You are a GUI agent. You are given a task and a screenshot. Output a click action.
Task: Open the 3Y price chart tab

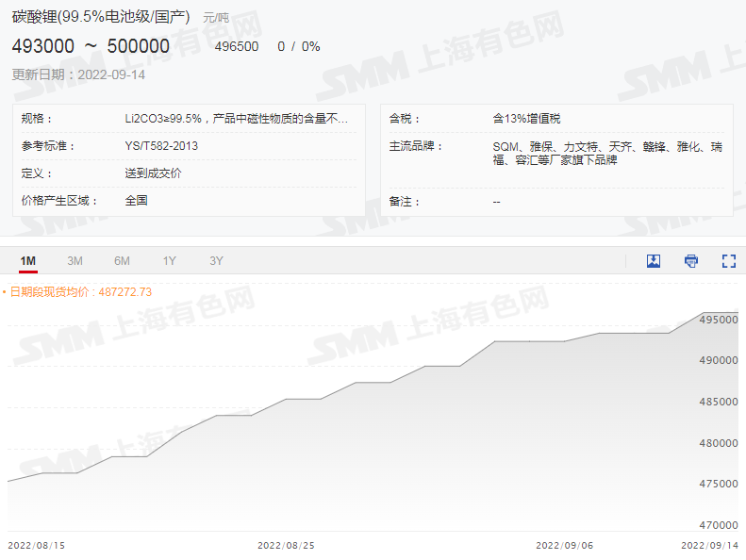216,261
